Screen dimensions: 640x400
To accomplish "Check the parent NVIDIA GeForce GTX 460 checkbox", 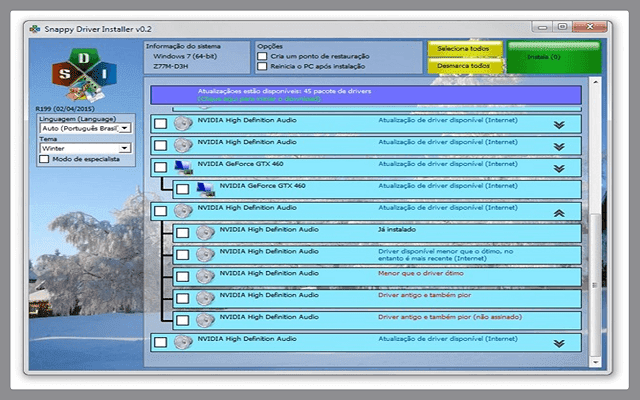I will click(x=160, y=167).
